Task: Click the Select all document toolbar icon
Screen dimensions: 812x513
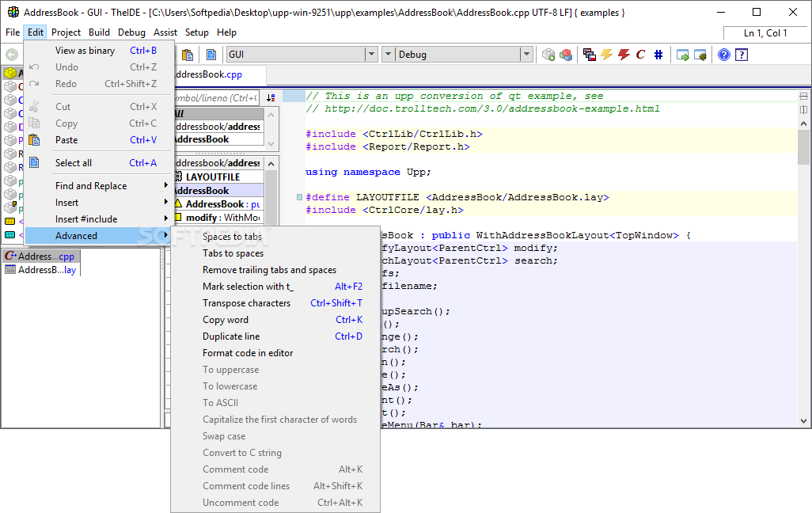Action: 211,55
